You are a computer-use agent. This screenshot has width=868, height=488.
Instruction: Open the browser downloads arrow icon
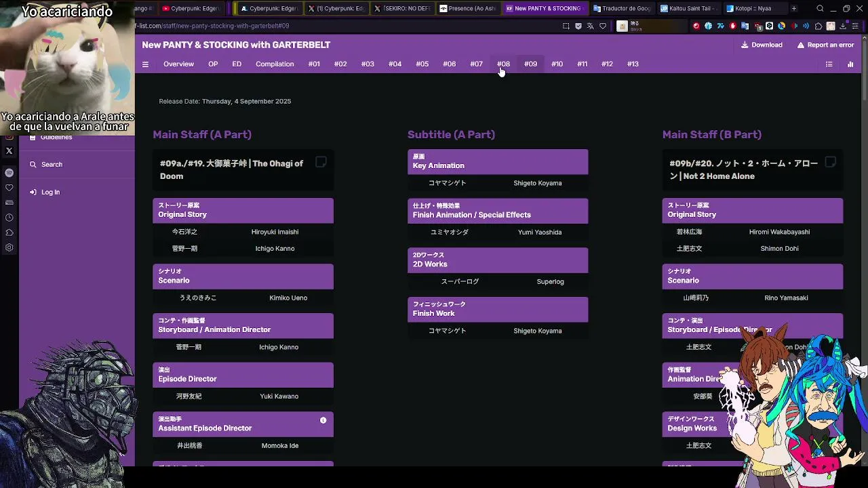coord(843,26)
